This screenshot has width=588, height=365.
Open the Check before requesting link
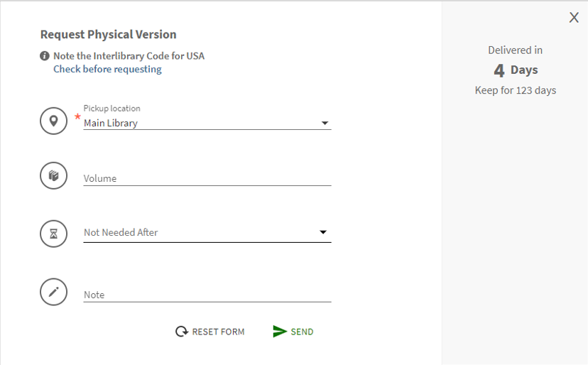107,70
